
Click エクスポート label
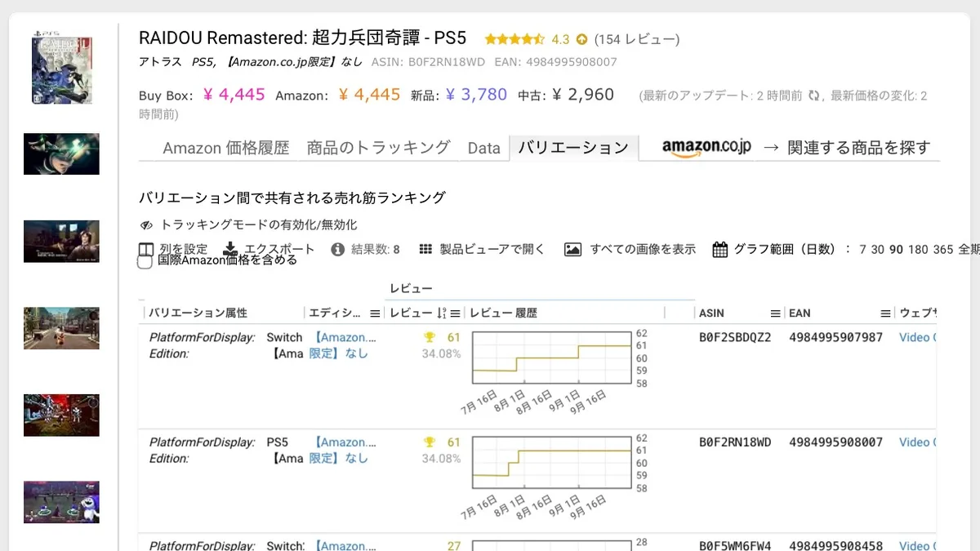[279, 249]
